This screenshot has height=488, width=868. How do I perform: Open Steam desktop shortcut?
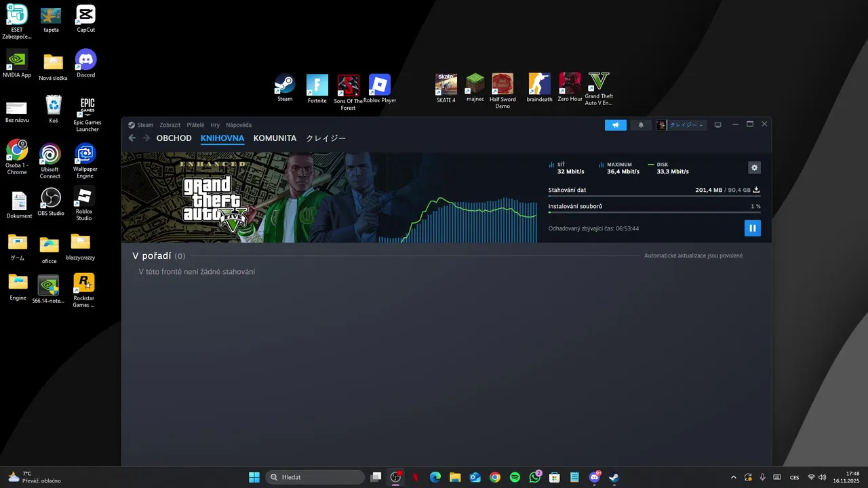pos(285,88)
